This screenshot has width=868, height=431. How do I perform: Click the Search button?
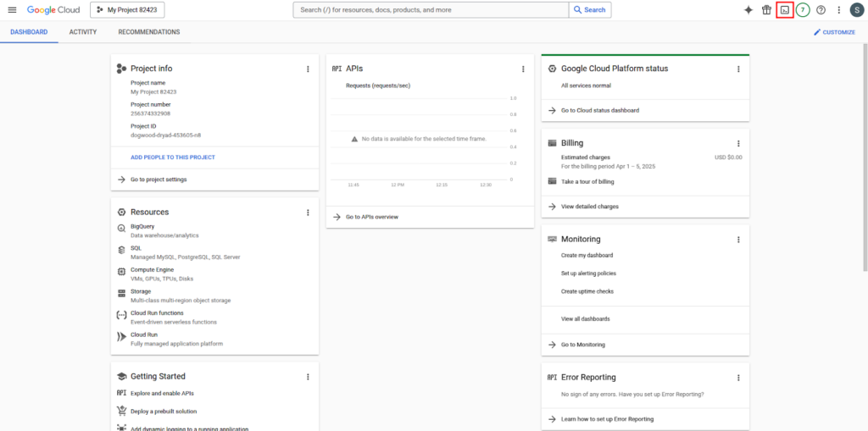coord(590,10)
